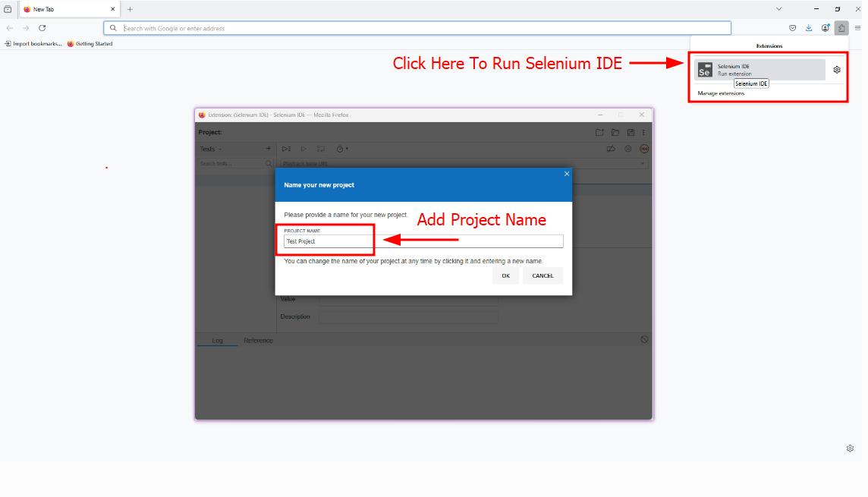This screenshot has width=868, height=497.
Task: Click the Firefox downloads arrow icon
Action: (x=809, y=28)
